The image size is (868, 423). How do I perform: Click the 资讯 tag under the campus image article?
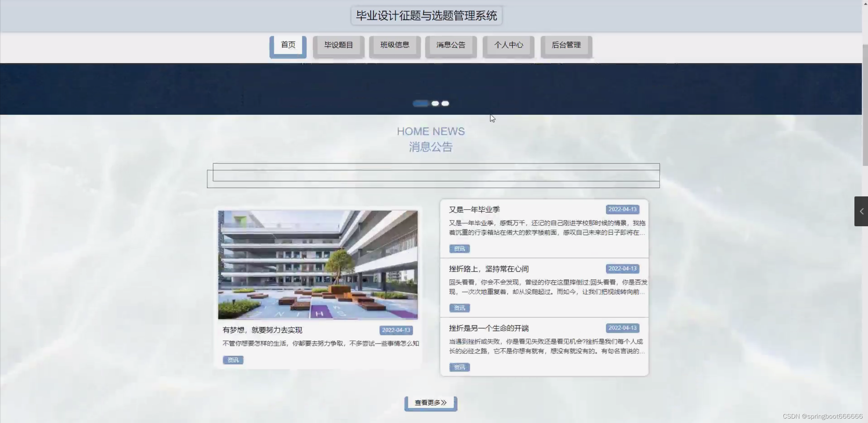tap(233, 360)
